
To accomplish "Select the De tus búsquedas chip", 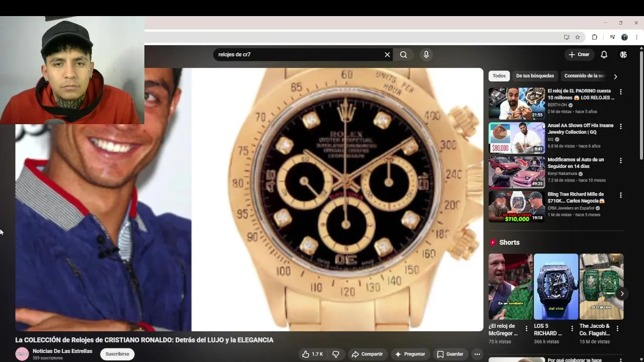I will (x=535, y=76).
